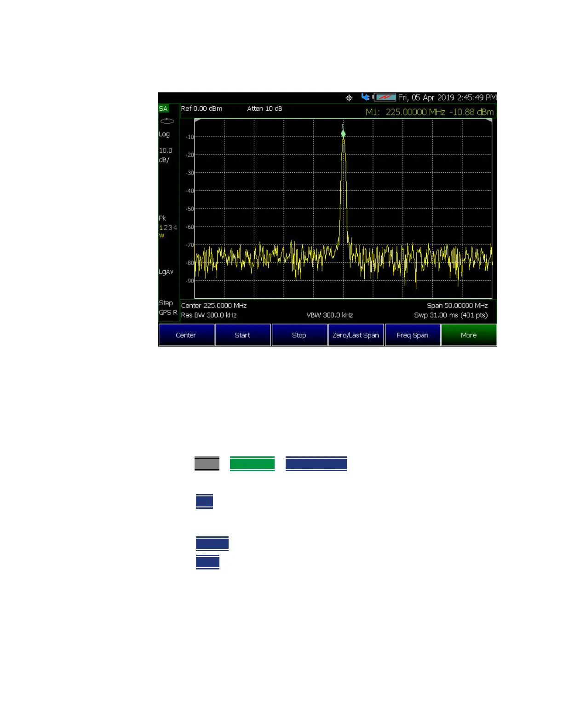The image size is (563, 728).
Task: Show additional softkeys with More
Action: [x=469, y=335]
